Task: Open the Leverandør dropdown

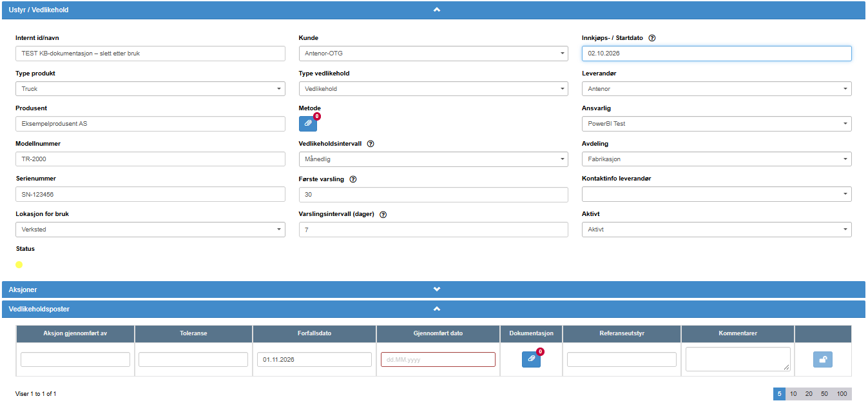Action: [717, 88]
